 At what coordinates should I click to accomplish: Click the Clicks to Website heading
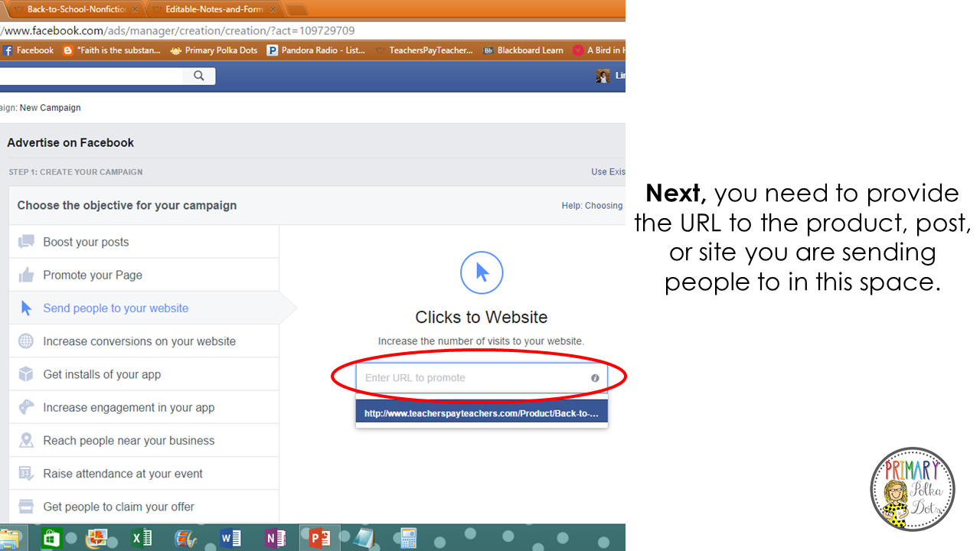[482, 317]
